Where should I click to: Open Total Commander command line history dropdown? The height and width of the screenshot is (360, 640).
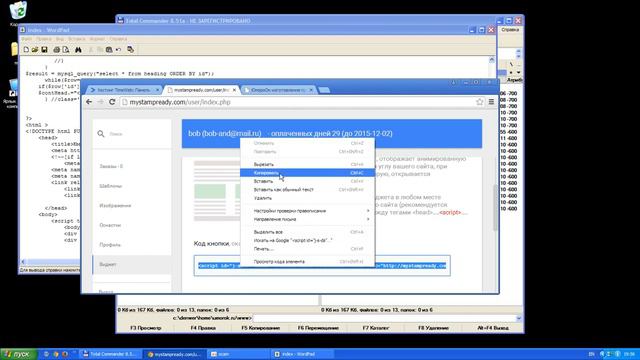pos(519,318)
